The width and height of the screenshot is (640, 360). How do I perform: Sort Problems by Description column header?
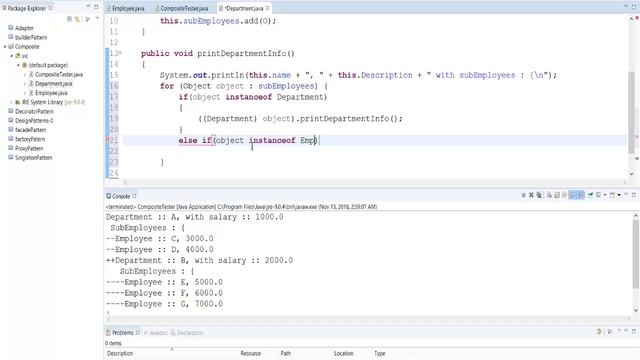120,353
